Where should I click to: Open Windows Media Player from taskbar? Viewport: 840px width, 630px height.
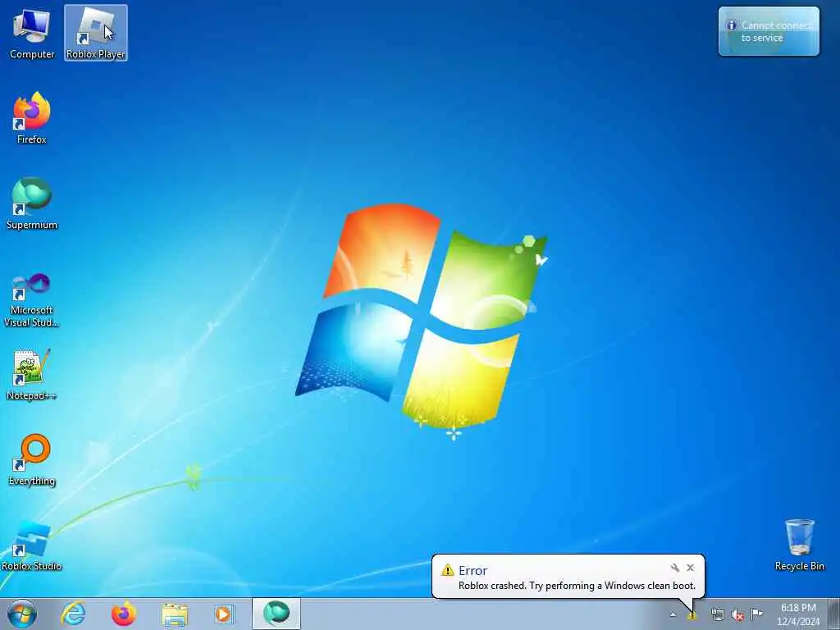[x=225, y=614]
